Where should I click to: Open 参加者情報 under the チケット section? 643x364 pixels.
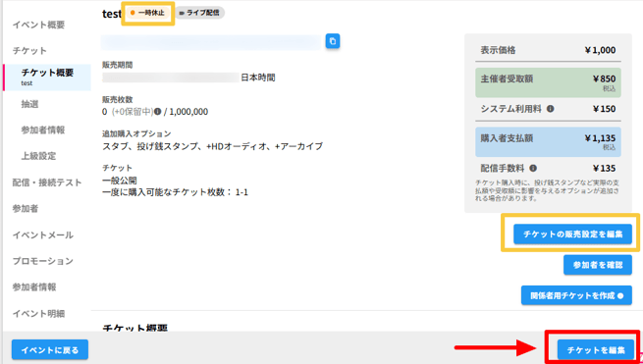(43, 130)
